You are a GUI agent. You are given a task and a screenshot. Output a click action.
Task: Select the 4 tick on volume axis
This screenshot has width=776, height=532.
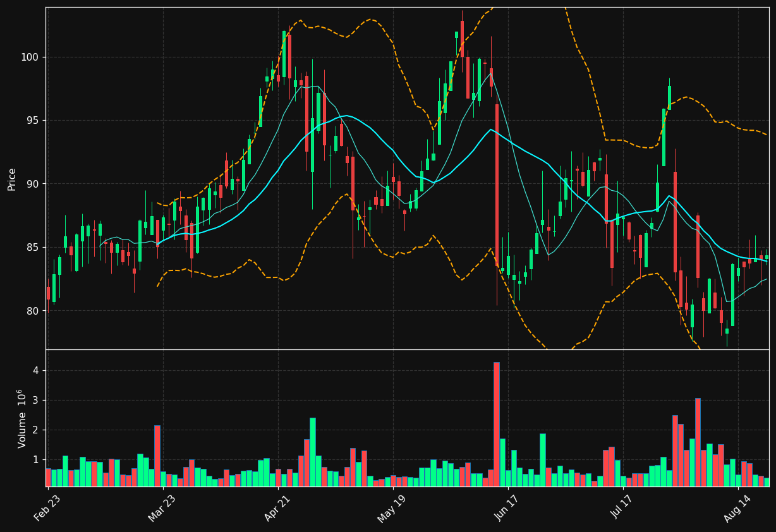36,370
